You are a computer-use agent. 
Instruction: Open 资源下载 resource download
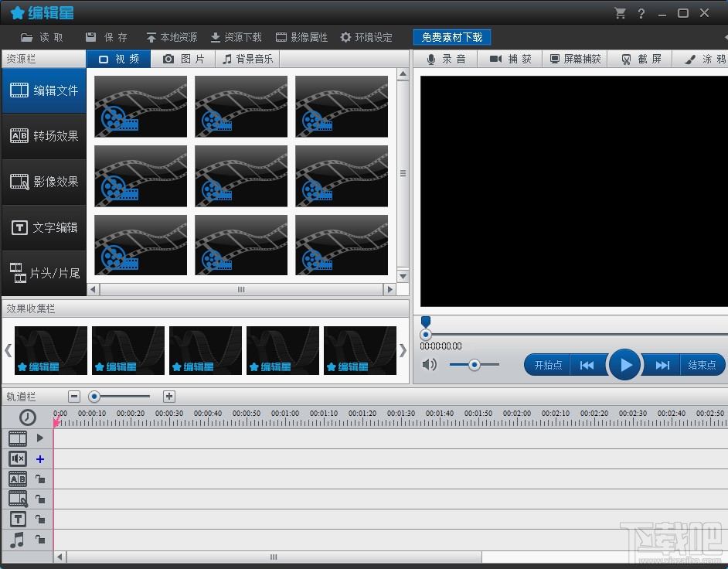pos(236,37)
